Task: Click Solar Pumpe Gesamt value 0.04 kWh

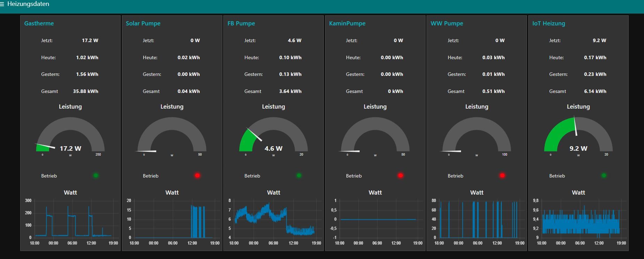Action: point(189,91)
